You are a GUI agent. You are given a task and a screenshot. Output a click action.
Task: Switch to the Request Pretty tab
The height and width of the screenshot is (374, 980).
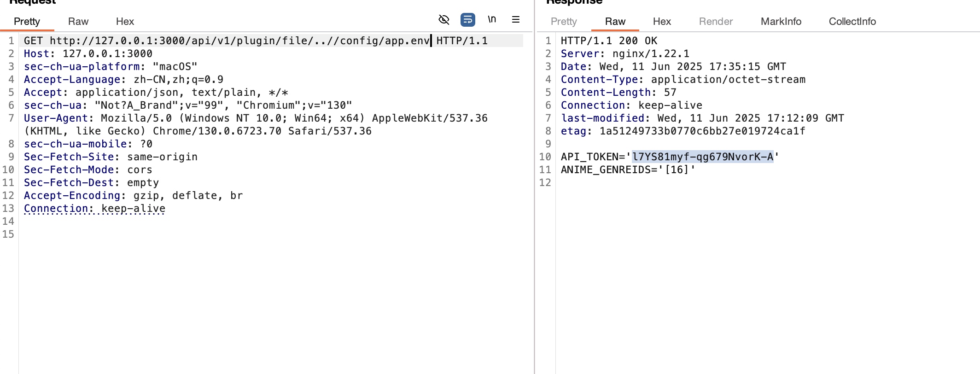(27, 22)
